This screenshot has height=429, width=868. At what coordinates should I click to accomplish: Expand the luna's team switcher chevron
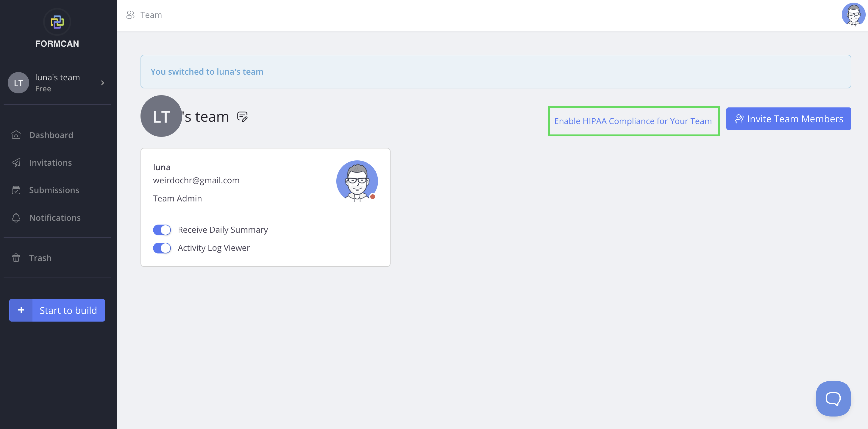tap(102, 83)
